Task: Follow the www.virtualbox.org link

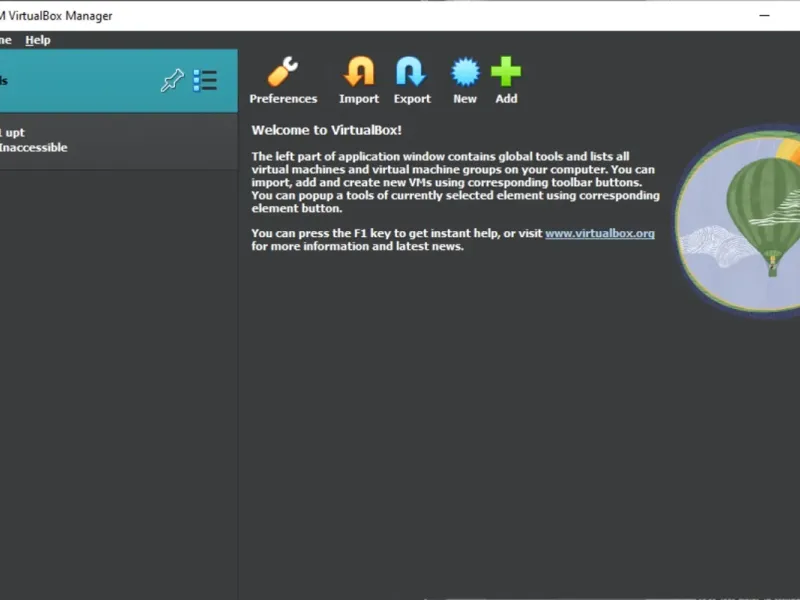Action: click(x=599, y=233)
